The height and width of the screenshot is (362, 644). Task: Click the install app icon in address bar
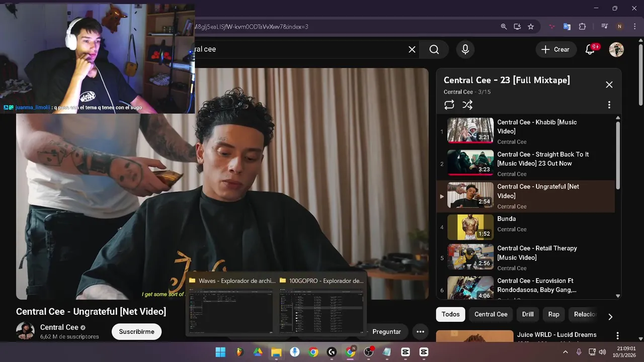tap(517, 27)
